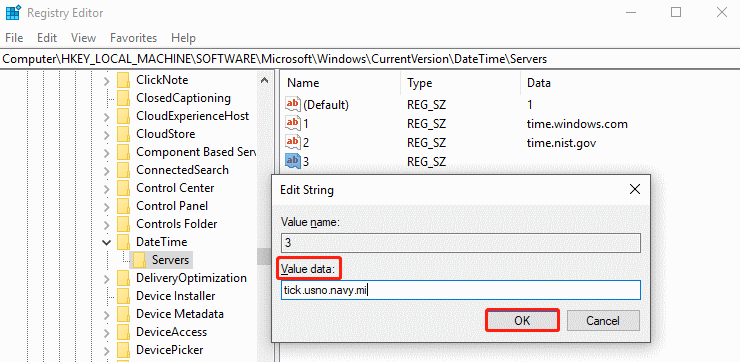Open the Favorites menu

133,38
